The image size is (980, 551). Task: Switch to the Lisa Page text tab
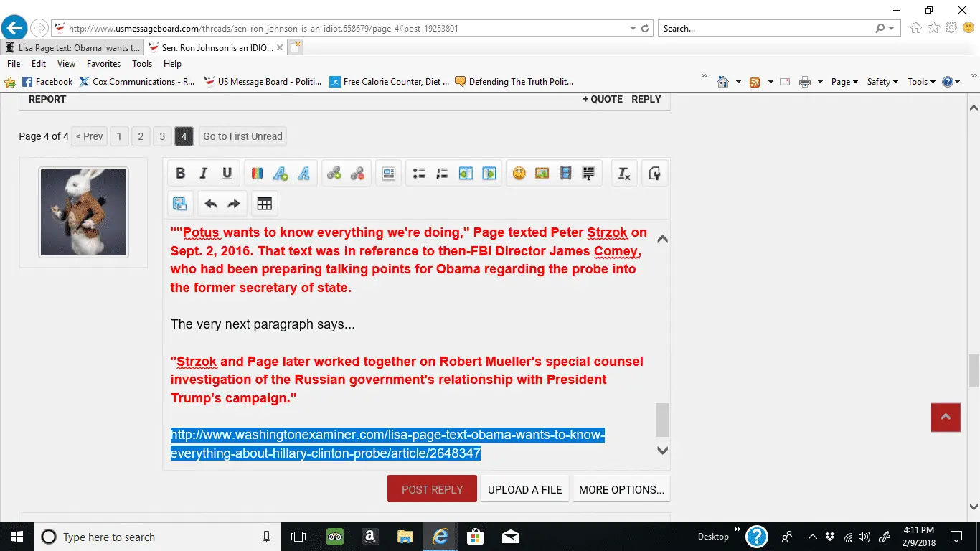click(x=72, y=48)
